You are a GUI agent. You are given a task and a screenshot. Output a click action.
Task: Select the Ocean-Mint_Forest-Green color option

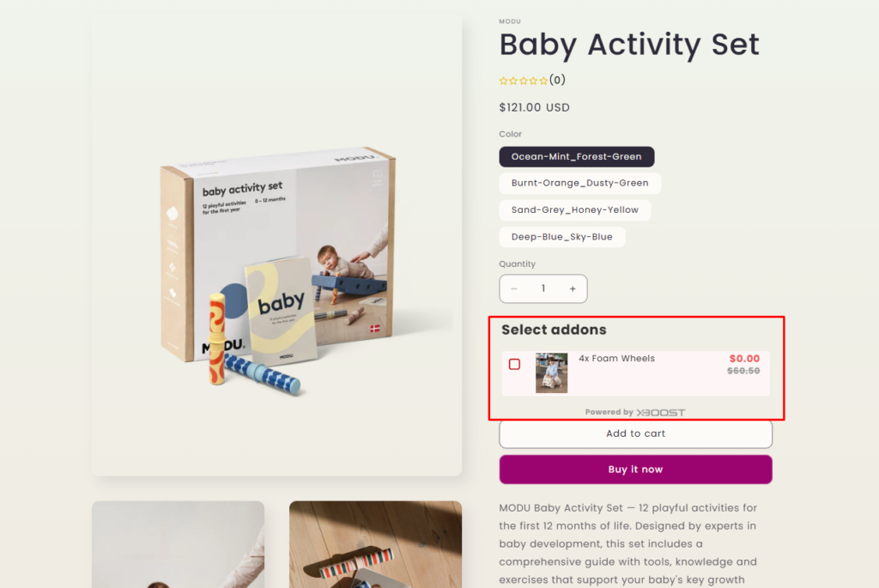click(576, 156)
